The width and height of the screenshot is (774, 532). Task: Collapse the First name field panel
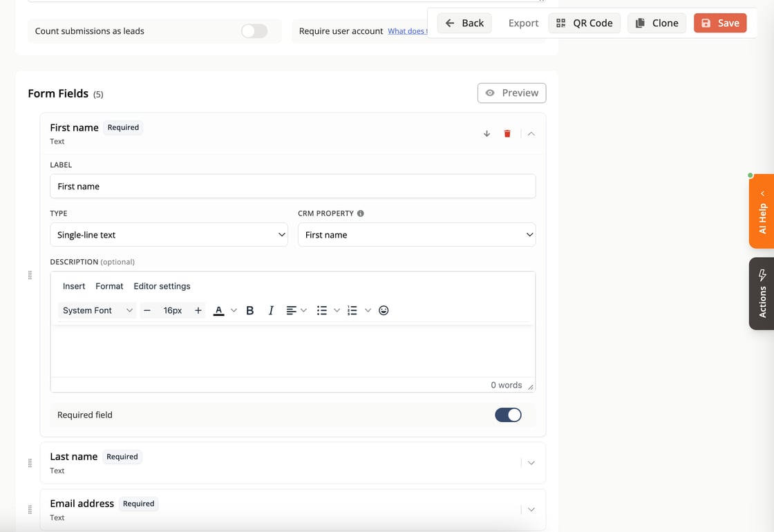pos(531,134)
